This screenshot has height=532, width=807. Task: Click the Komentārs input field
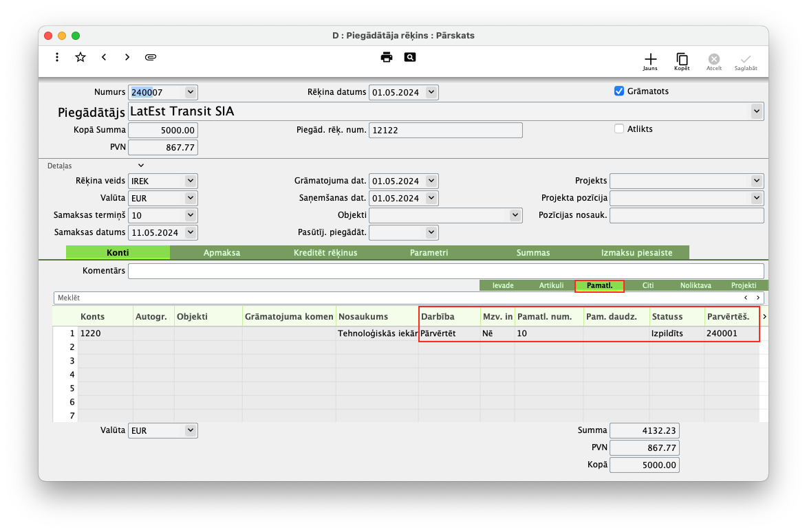(445, 271)
